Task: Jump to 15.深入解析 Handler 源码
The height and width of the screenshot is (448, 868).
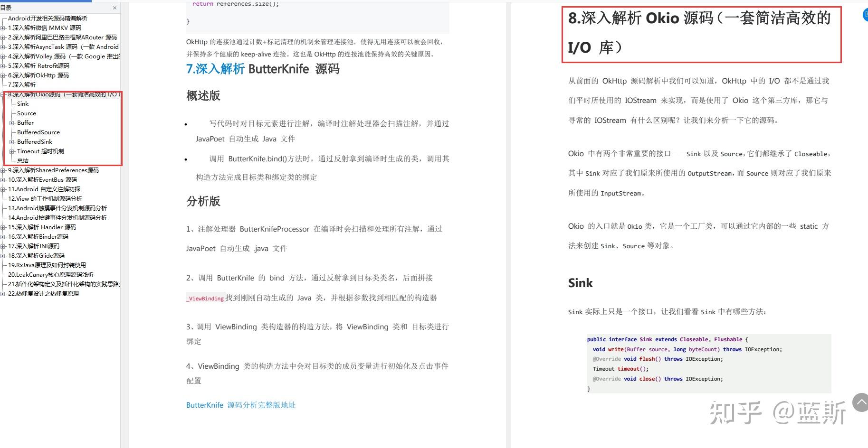Action: pos(42,227)
